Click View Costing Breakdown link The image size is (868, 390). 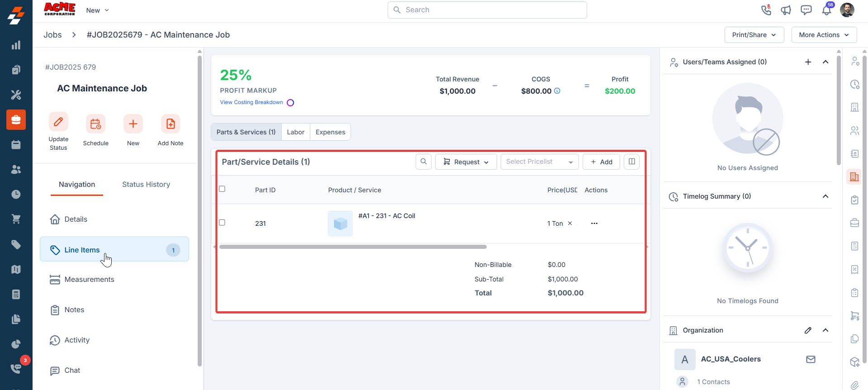click(251, 102)
